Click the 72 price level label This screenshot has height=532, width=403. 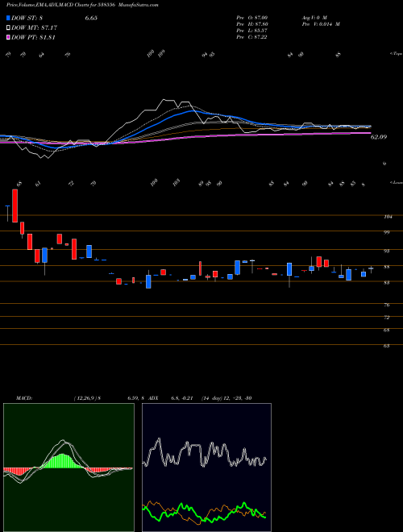coord(386,318)
